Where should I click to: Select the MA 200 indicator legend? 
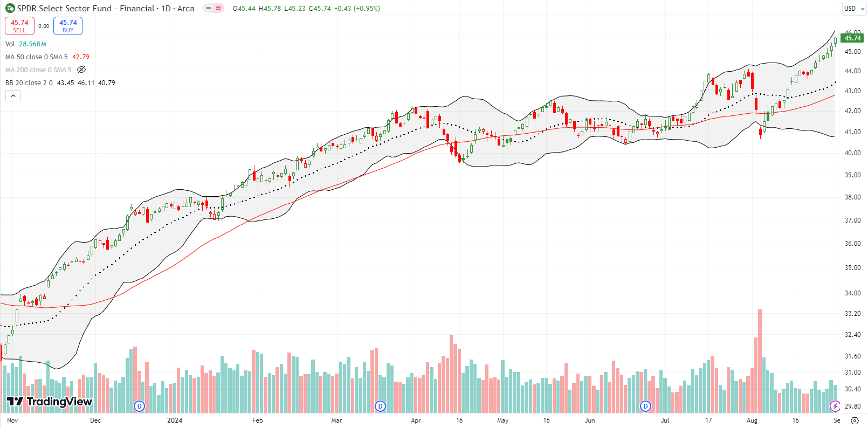click(x=38, y=70)
